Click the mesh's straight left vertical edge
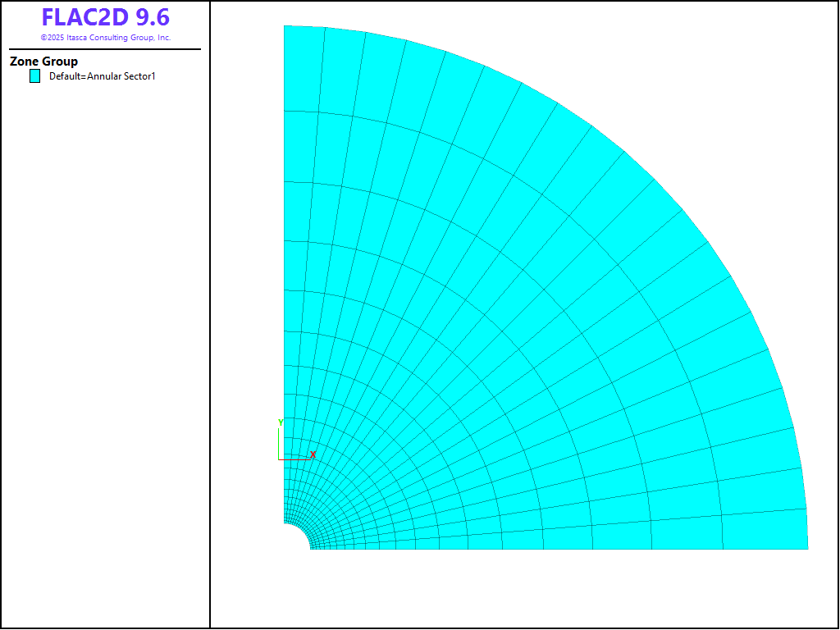Image resolution: width=840 pixels, height=630 pixels. (x=284, y=246)
